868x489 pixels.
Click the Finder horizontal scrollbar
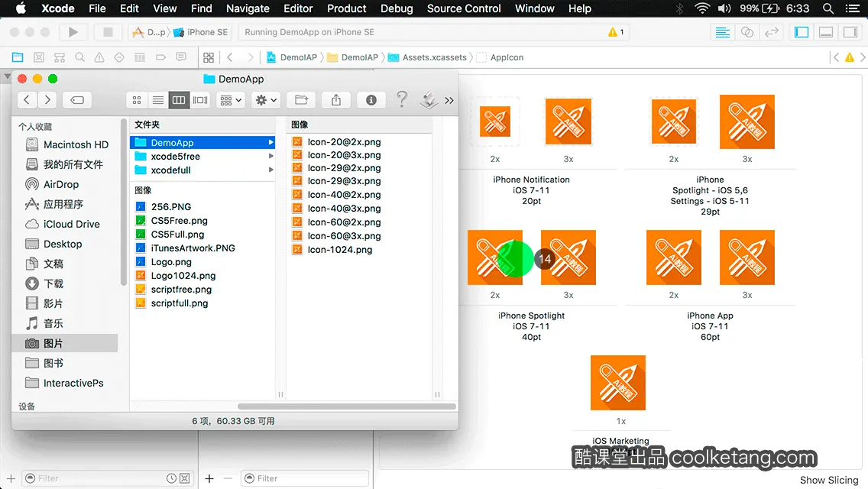coord(347,406)
